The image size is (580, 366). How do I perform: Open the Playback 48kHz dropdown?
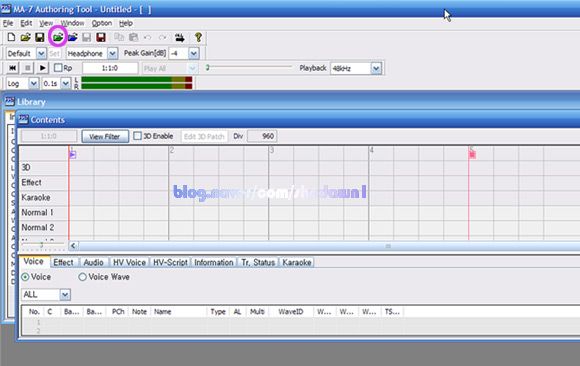pyautogui.click(x=376, y=68)
